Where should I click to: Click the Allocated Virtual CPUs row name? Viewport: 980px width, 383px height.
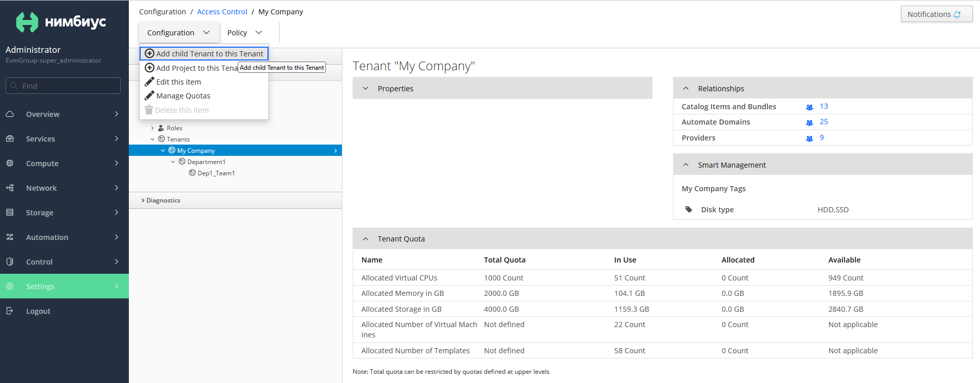click(x=399, y=277)
